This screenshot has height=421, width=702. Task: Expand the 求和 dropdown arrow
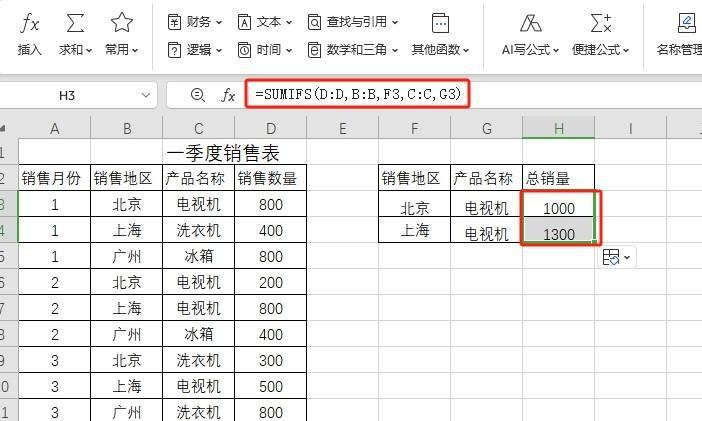[89, 50]
